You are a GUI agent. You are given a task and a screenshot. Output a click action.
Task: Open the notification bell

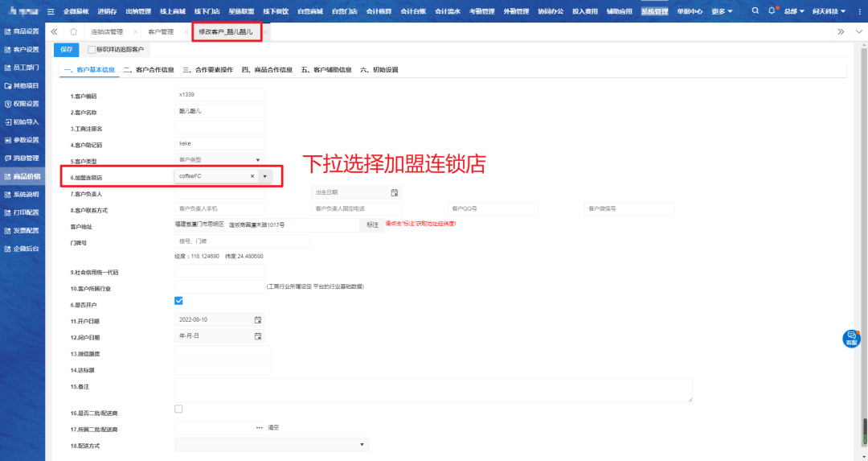tap(772, 11)
